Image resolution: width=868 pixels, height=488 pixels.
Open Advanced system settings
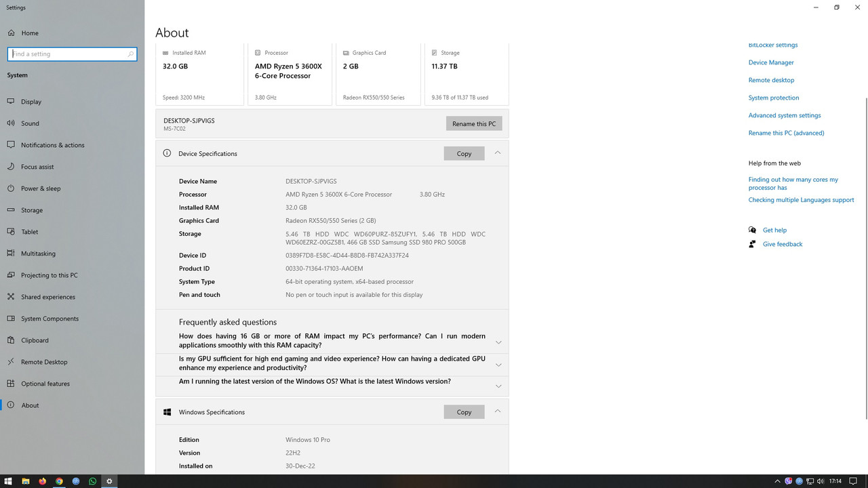[x=785, y=115]
